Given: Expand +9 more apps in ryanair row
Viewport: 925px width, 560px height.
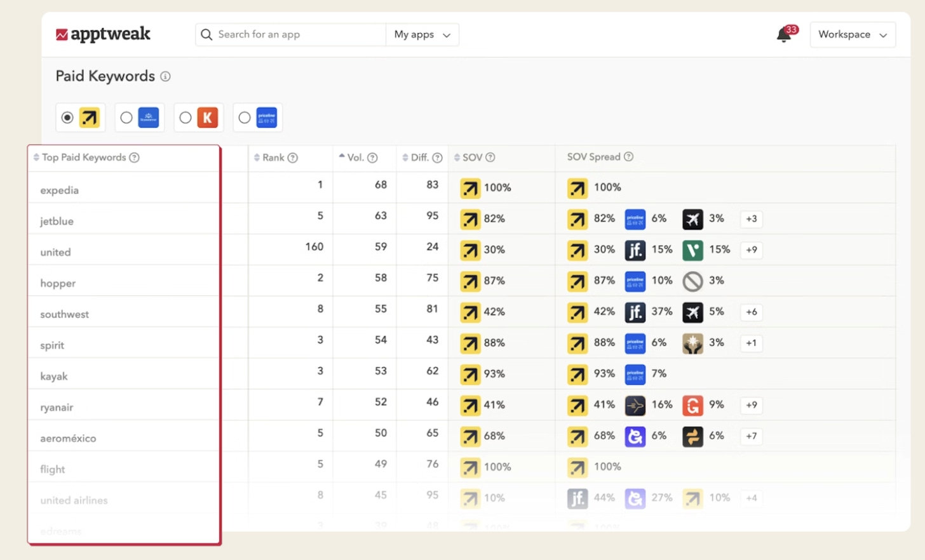Looking at the screenshot, I should click(x=752, y=405).
